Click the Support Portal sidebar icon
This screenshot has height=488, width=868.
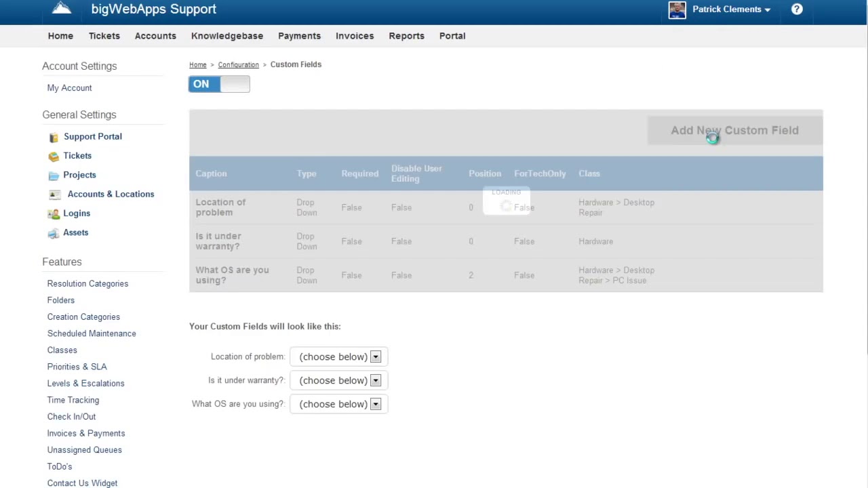click(x=54, y=138)
